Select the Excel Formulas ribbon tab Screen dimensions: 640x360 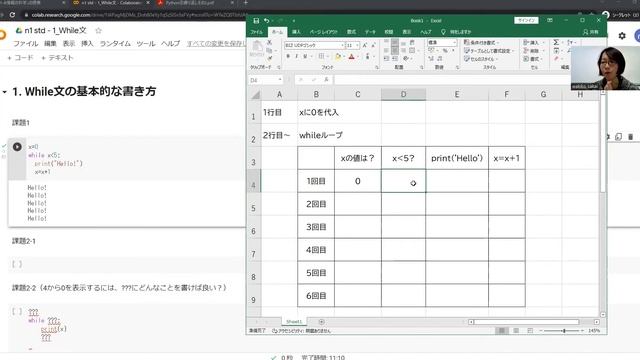click(x=351, y=32)
